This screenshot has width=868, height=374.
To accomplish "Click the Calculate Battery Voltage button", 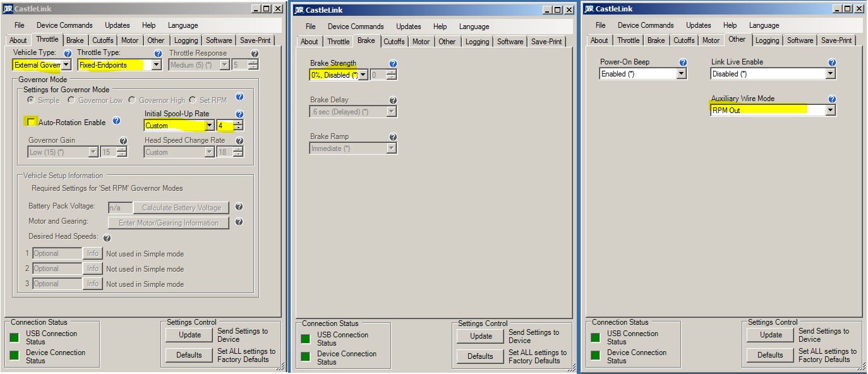I will click(181, 208).
